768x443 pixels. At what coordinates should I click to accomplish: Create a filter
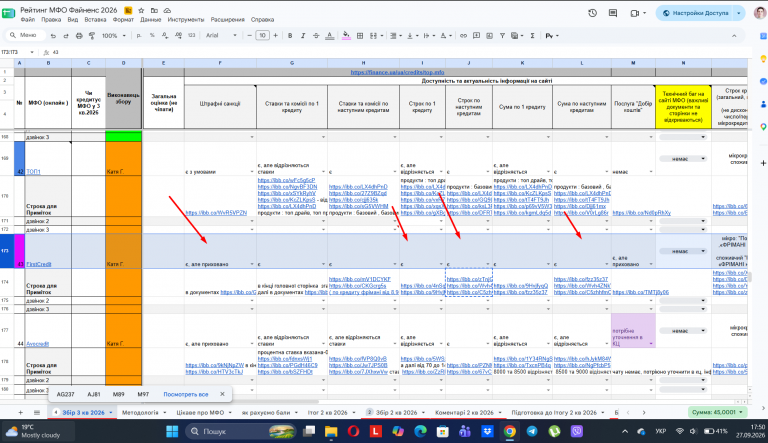(502, 36)
